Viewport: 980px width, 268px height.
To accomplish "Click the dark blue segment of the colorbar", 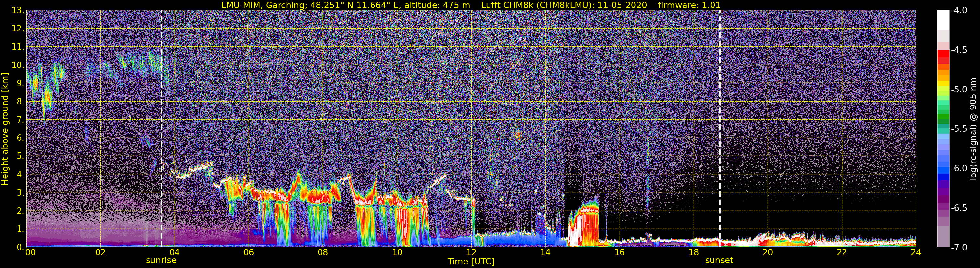I will tap(943, 177).
